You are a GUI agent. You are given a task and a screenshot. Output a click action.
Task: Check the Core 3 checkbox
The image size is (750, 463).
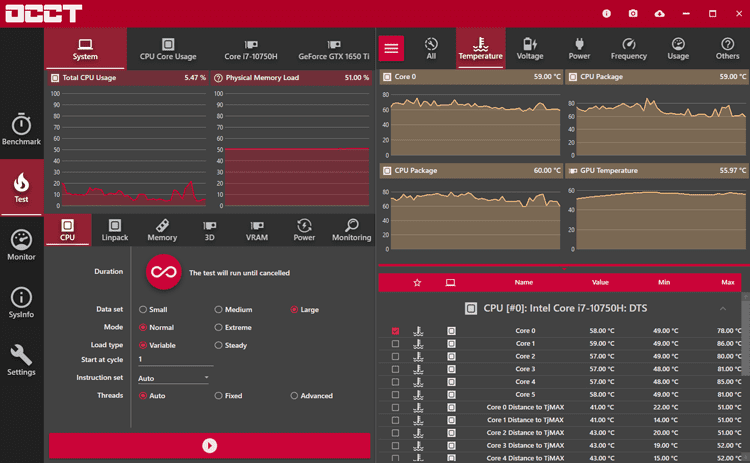coord(395,369)
